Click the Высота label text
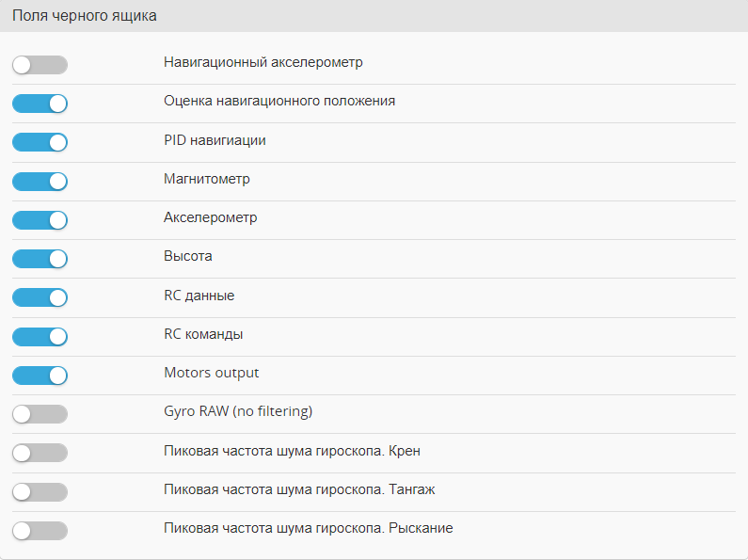748x560 pixels. click(x=187, y=256)
